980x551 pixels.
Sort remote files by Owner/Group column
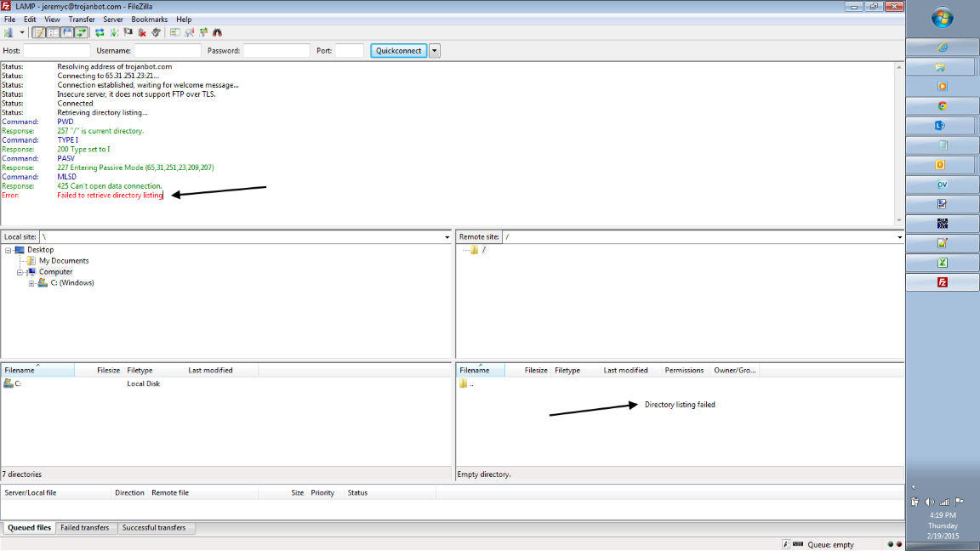coord(735,371)
